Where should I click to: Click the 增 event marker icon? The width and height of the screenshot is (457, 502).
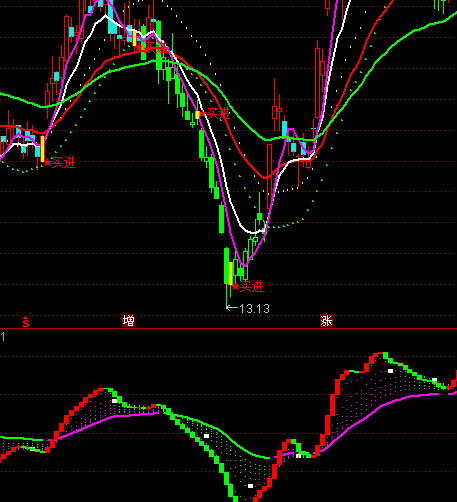(x=128, y=321)
